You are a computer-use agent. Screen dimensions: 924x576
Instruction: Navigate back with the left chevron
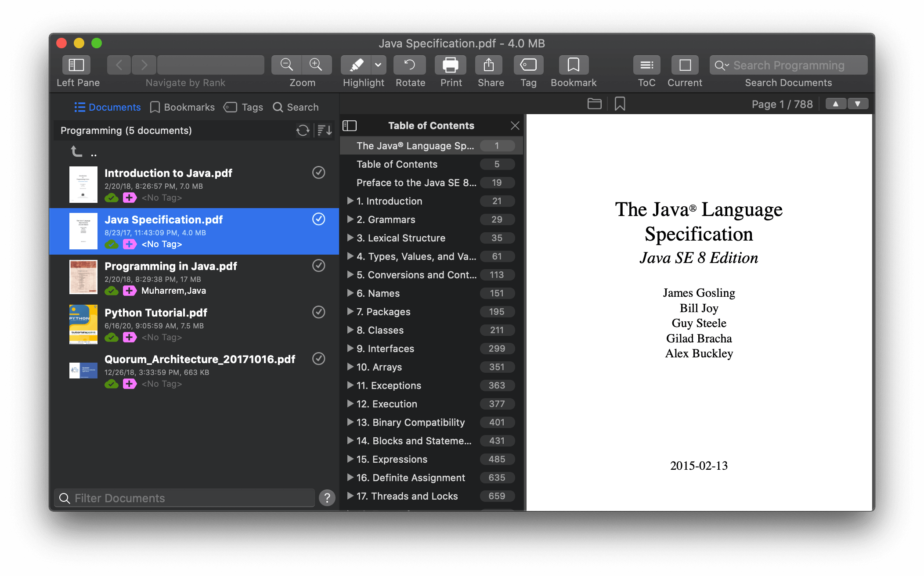click(119, 65)
